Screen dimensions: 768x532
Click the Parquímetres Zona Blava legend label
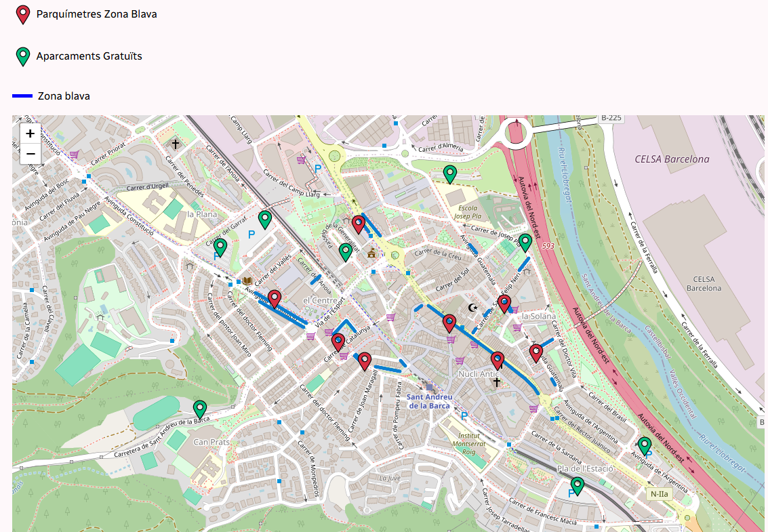96,14
